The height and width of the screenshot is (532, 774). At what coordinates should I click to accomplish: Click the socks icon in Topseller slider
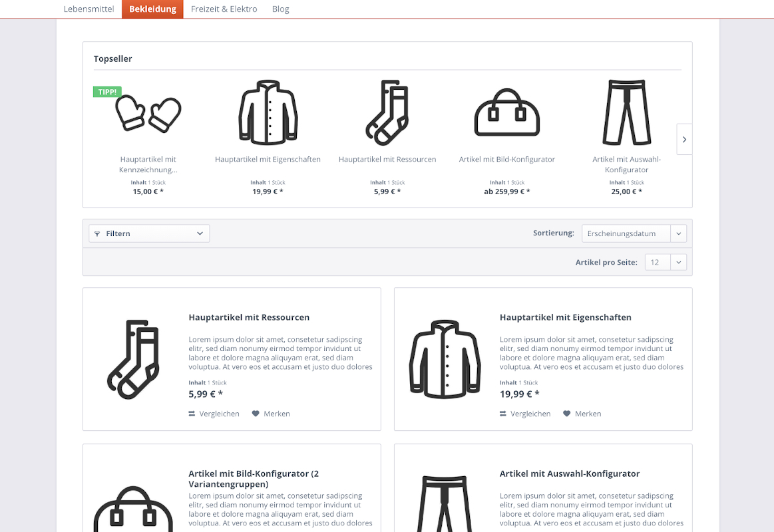(x=387, y=112)
